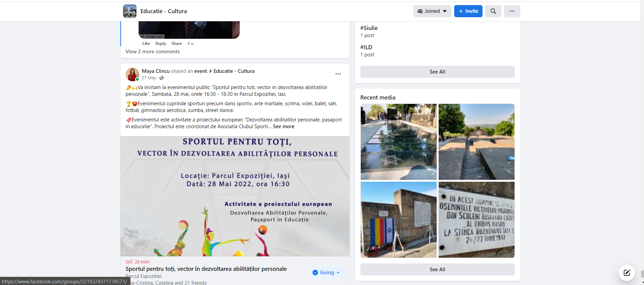The width and height of the screenshot is (644, 285).
Task: Click the public audience globe icon
Action: 162,78
